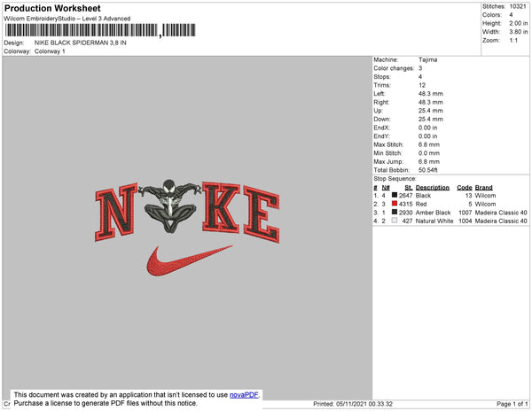
Task: Click the Zoom value '1:1'
Action: 513,41
